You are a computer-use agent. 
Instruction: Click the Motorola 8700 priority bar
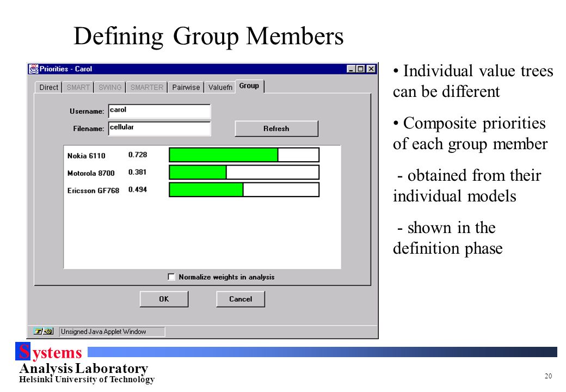click(x=244, y=172)
